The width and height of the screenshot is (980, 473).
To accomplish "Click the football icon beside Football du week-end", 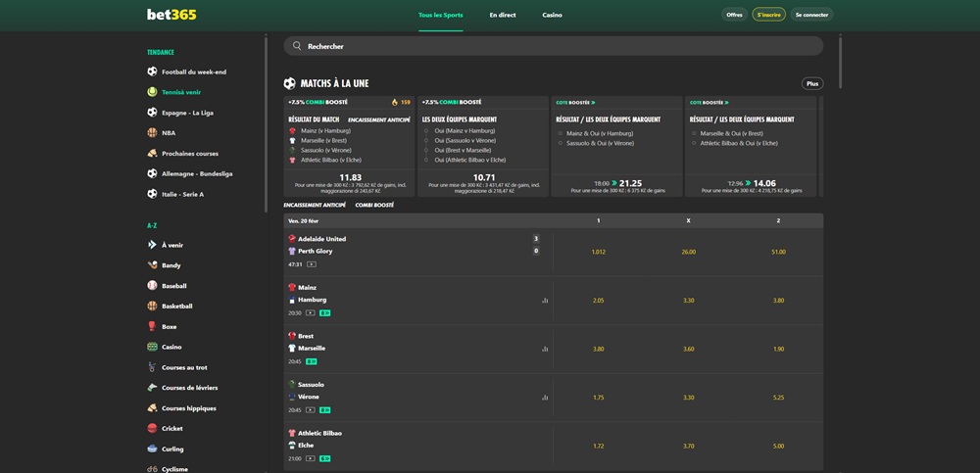I will click(x=152, y=71).
